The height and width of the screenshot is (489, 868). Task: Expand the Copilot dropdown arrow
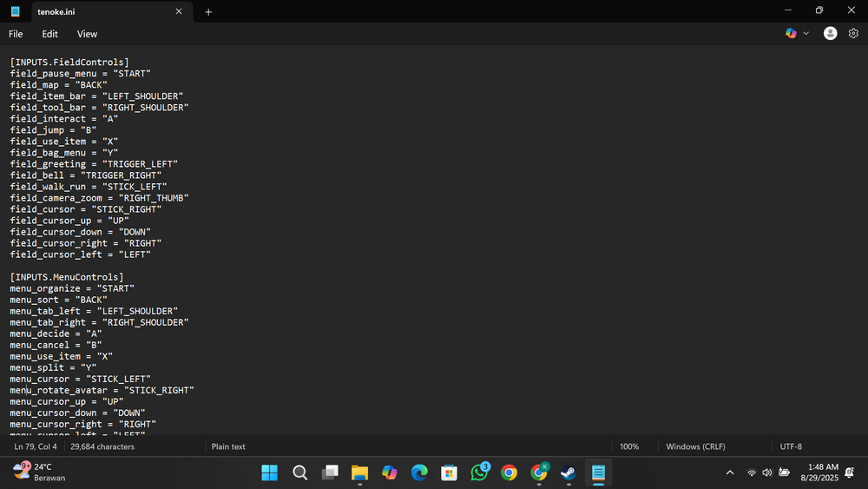point(806,33)
